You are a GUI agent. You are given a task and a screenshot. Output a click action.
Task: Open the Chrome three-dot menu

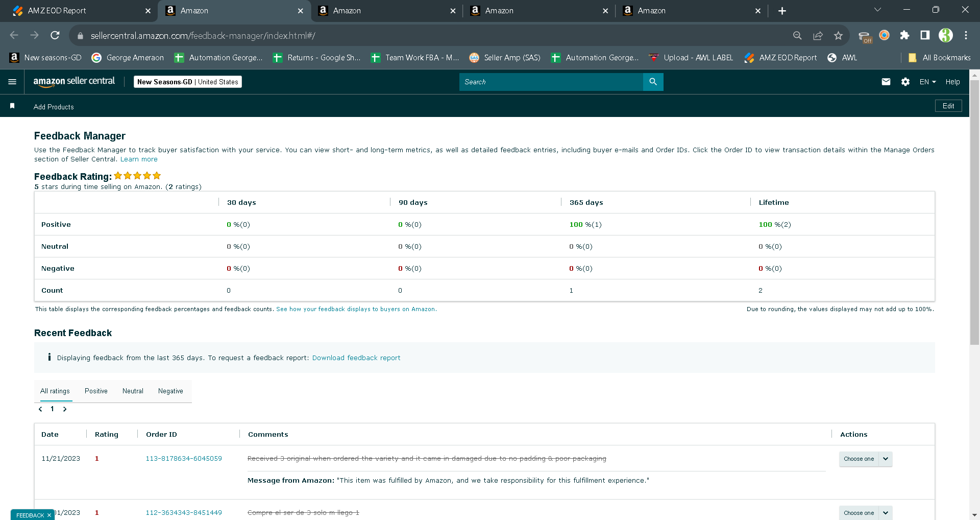coord(966,35)
